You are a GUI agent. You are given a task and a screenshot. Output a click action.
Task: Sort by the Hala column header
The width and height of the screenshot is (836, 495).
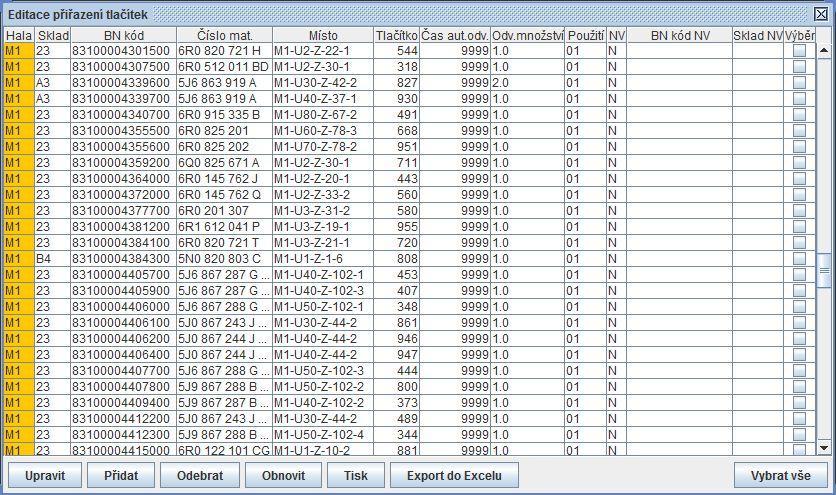point(19,35)
